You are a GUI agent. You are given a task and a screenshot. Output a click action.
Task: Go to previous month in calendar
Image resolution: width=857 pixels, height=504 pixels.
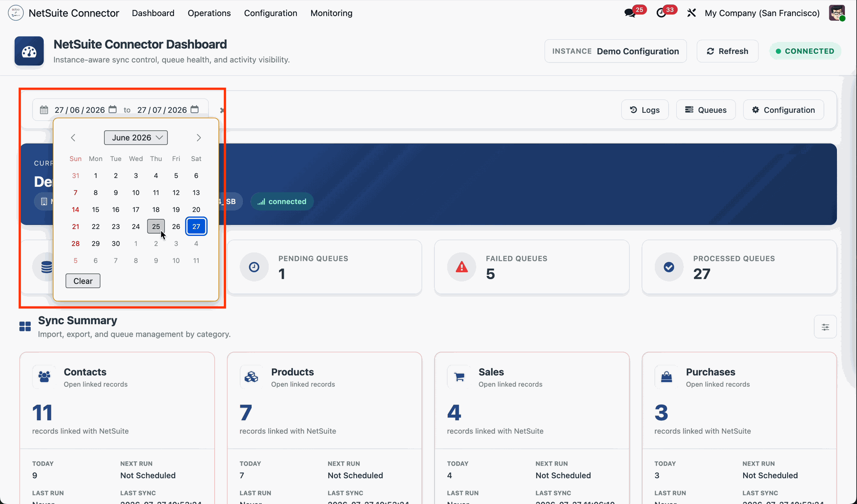pyautogui.click(x=73, y=138)
